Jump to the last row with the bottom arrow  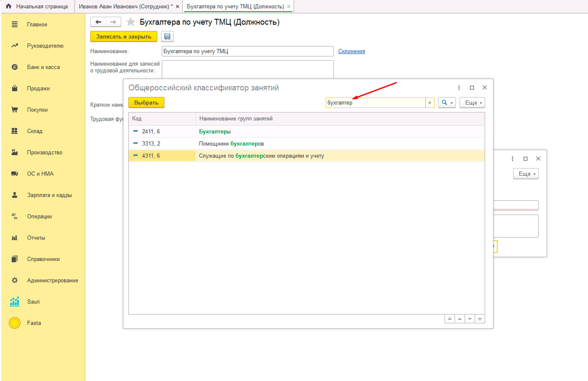click(x=479, y=319)
